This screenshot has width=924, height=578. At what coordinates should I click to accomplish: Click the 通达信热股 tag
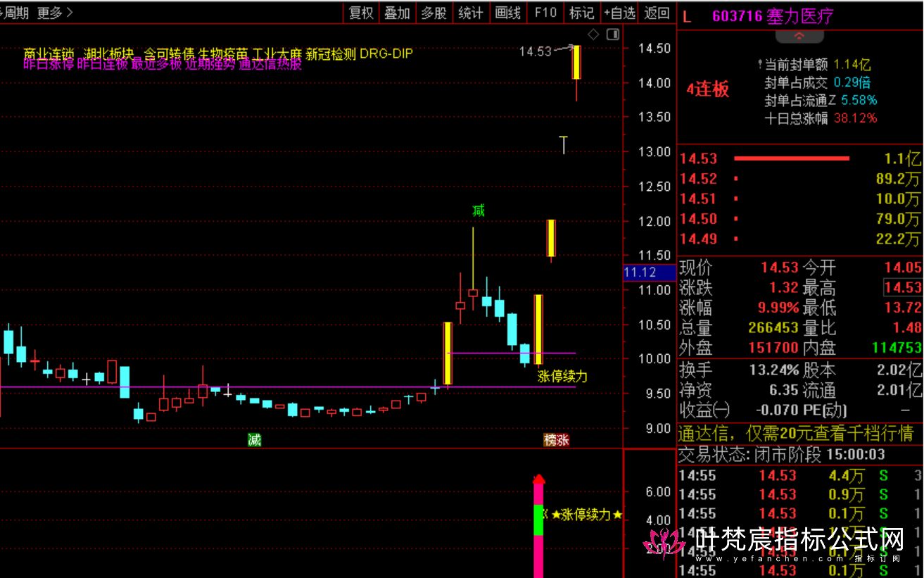[271, 65]
